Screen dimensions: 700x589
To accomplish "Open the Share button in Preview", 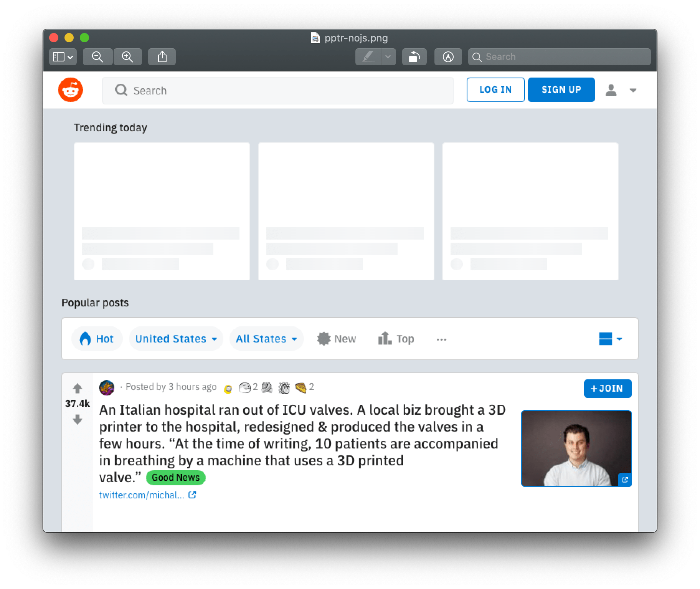I will click(x=162, y=57).
